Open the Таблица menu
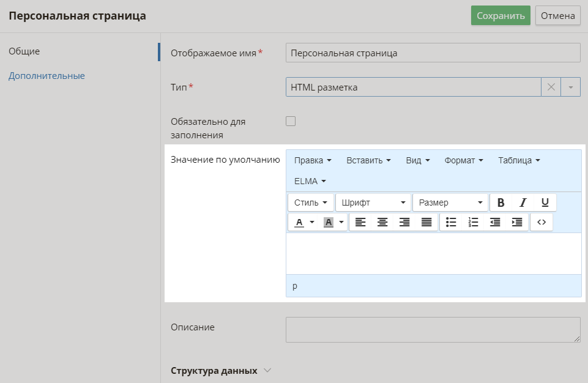 click(519, 160)
